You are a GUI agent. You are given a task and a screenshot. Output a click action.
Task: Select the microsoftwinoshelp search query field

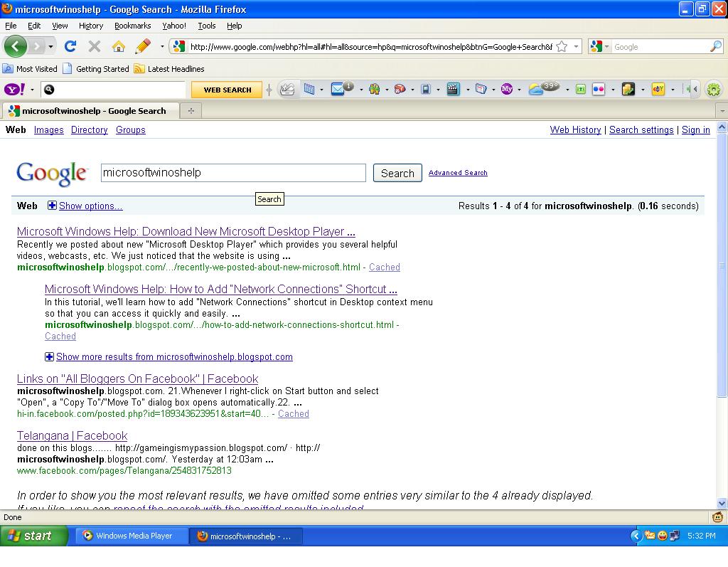[x=233, y=172]
